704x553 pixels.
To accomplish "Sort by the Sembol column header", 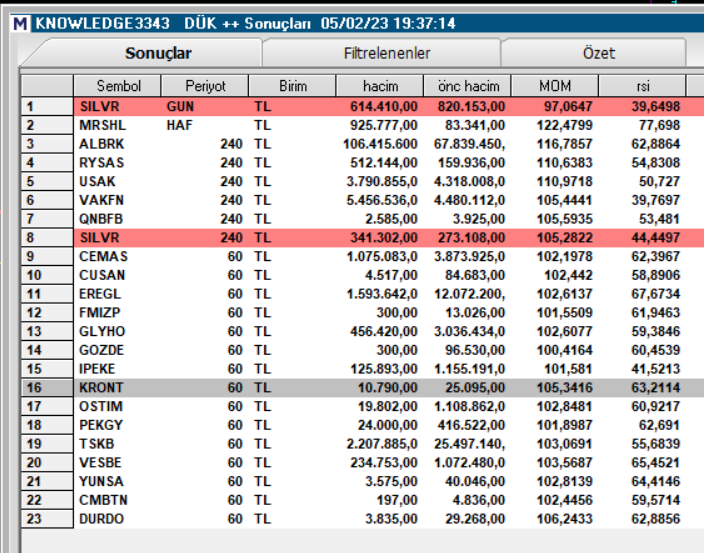I will click(118, 86).
